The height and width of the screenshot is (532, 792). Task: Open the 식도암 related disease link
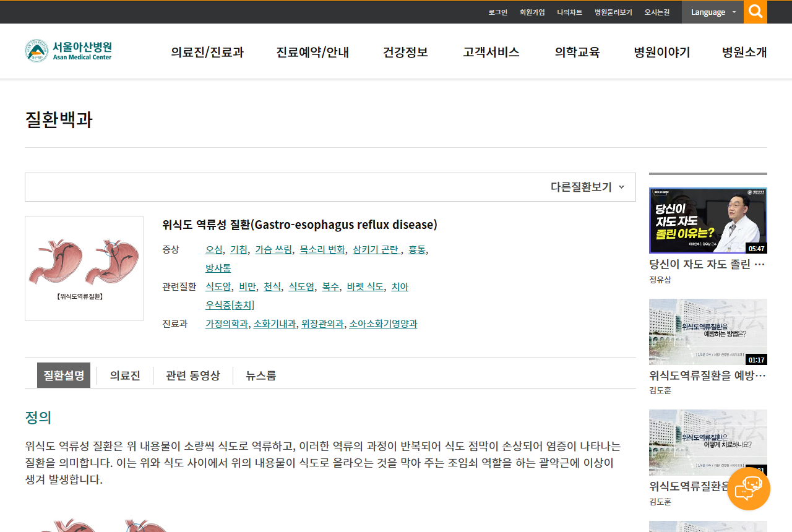pyautogui.click(x=218, y=287)
